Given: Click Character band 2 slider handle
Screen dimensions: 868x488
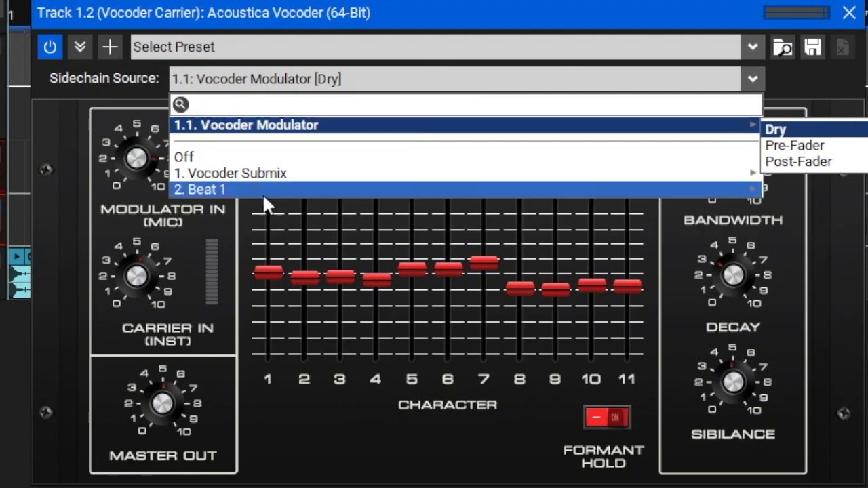Looking at the screenshot, I should pos(304,277).
